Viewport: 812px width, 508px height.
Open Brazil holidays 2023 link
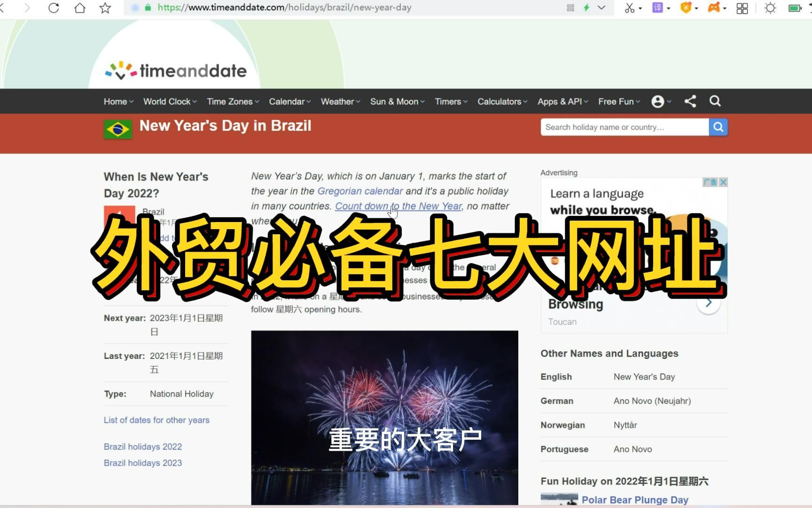pos(142,462)
